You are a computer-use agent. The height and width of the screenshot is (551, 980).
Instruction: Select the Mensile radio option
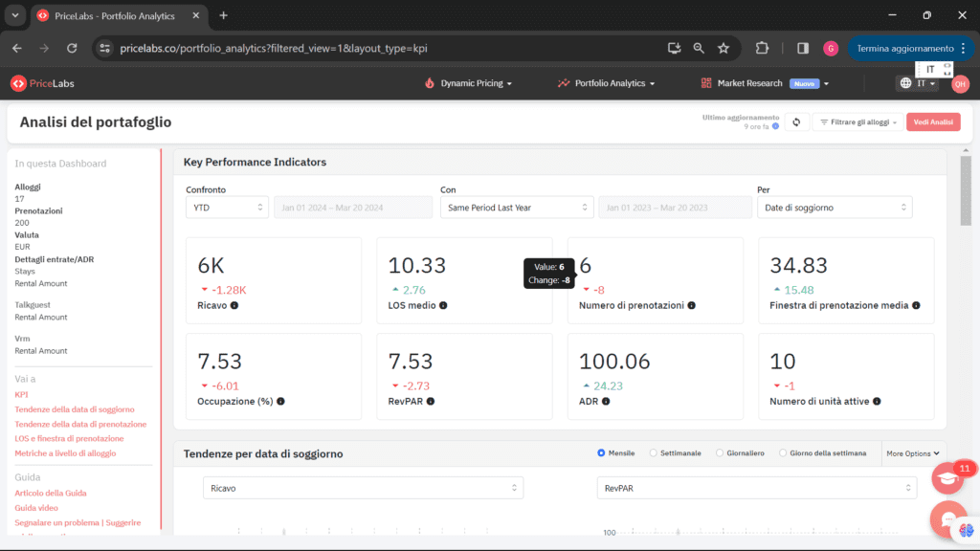[601, 452]
